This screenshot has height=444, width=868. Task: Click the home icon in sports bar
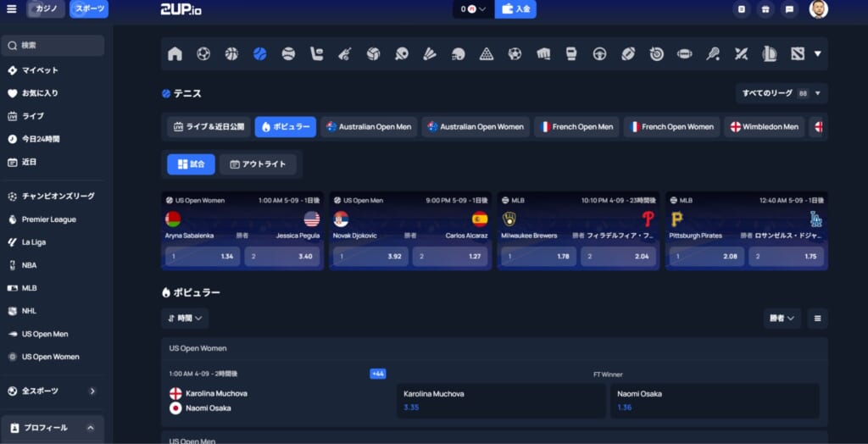coord(175,54)
